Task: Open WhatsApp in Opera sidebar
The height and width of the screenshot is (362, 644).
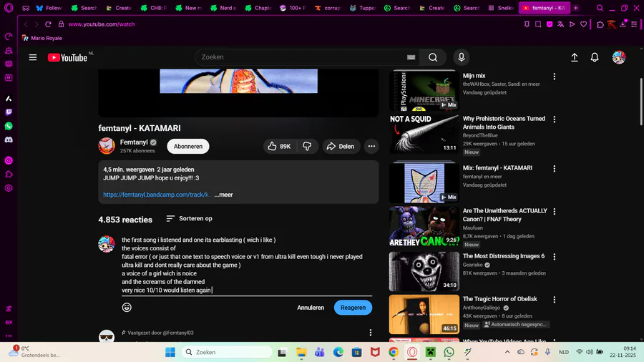Action: 9,126
